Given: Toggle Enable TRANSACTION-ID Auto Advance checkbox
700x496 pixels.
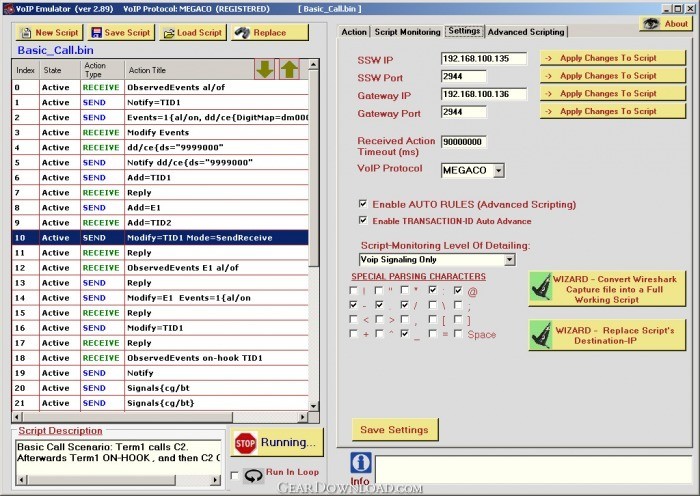Looking at the screenshot, I should (363, 220).
